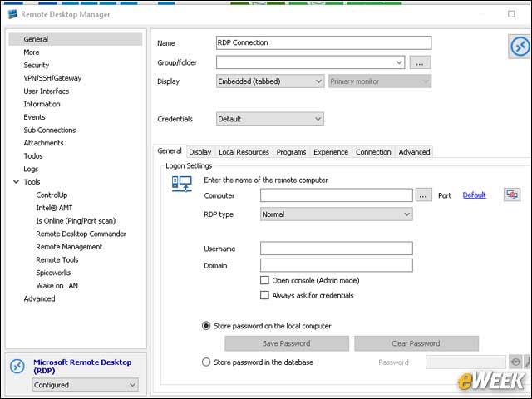Select More in the left sidebar
The image size is (532, 399).
[32, 52]
